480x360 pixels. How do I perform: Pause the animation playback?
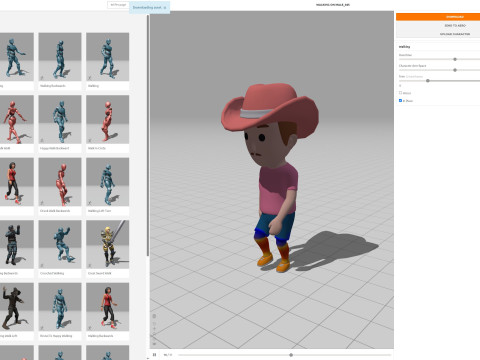[x=154, y=355]
